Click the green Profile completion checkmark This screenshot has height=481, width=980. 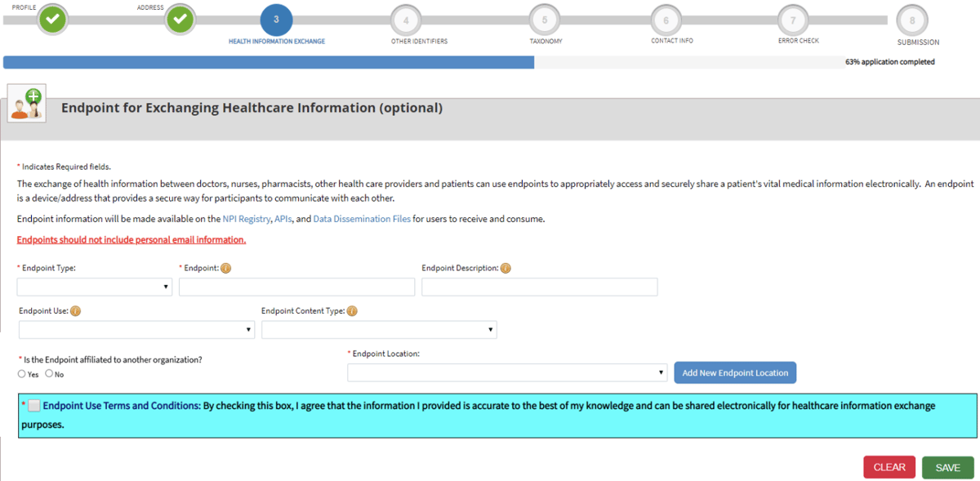point(51,17)
